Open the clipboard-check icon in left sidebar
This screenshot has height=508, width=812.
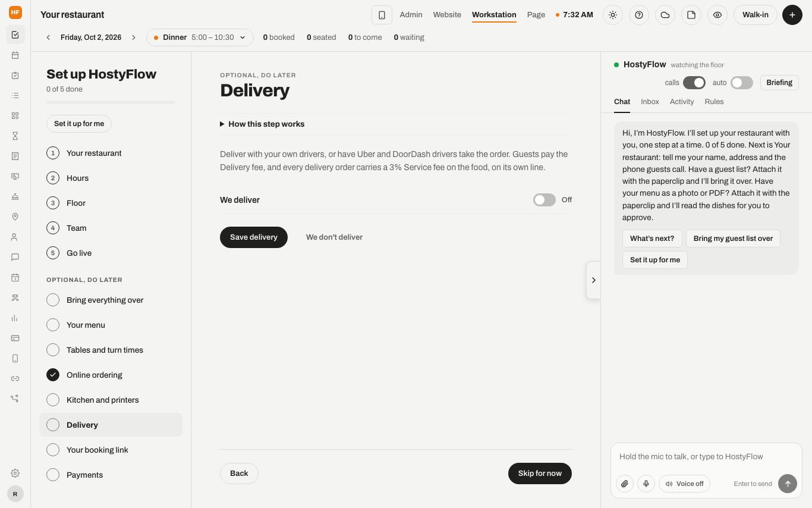15,76
